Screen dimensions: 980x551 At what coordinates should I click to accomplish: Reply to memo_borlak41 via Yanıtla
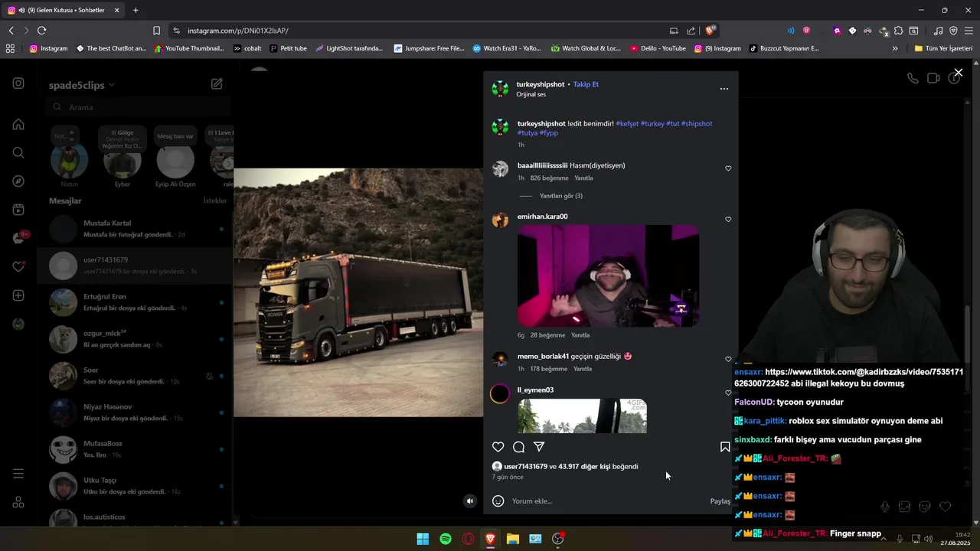583,369
